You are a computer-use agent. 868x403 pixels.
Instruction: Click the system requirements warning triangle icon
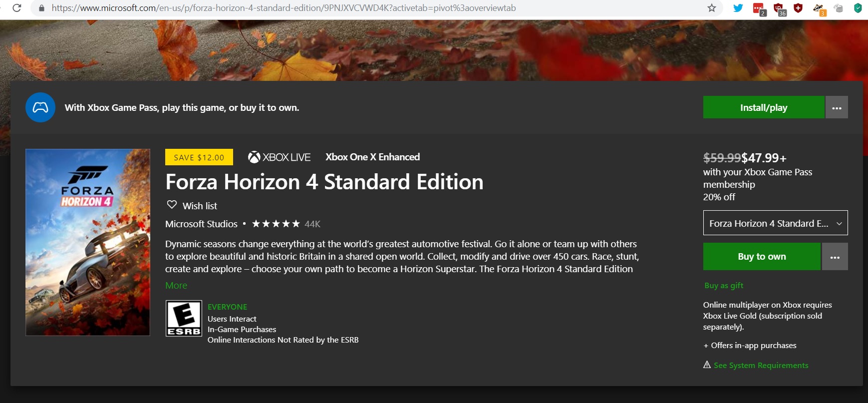[x=707, y=365]
